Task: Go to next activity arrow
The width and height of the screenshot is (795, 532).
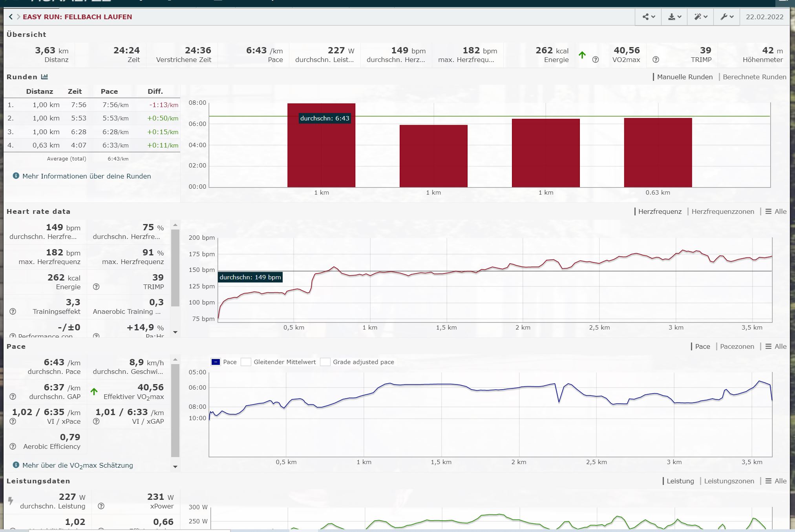Action: (x=18, y=17)
